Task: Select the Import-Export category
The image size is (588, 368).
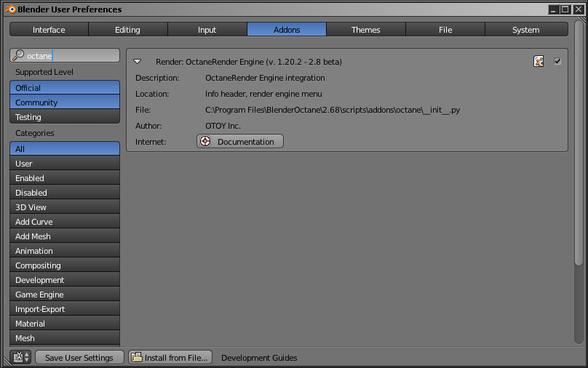Action: (65, 309)
